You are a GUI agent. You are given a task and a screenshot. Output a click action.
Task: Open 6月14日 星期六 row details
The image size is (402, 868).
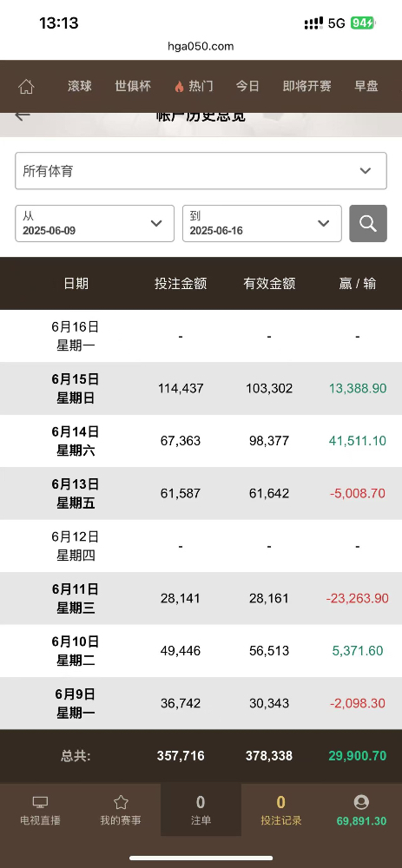pos(201,441)
